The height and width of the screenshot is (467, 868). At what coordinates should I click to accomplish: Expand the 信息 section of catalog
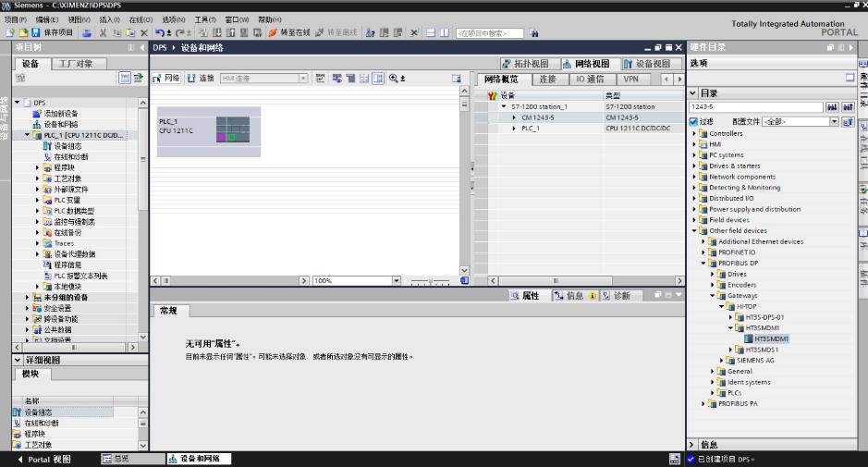692,444
